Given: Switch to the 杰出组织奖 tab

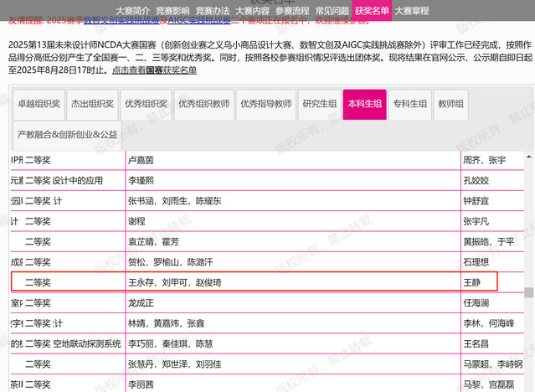Looking at the screenshot, I should pos(91,105).
